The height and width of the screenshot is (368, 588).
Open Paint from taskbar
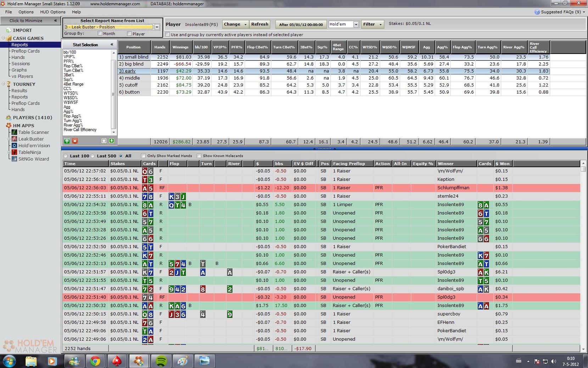coord(183,361)
